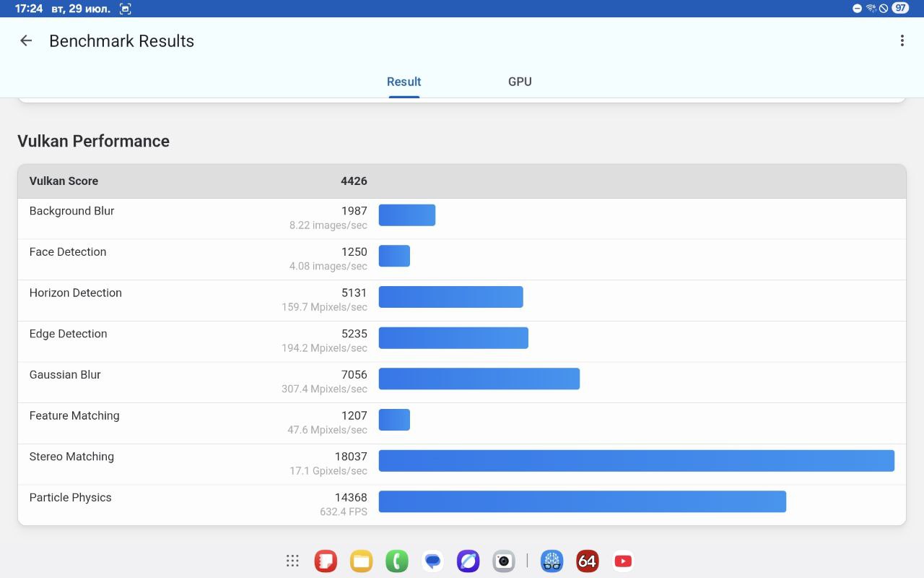
Task: Click the Background Blur score 1987
Action: [x=354, y=211]
